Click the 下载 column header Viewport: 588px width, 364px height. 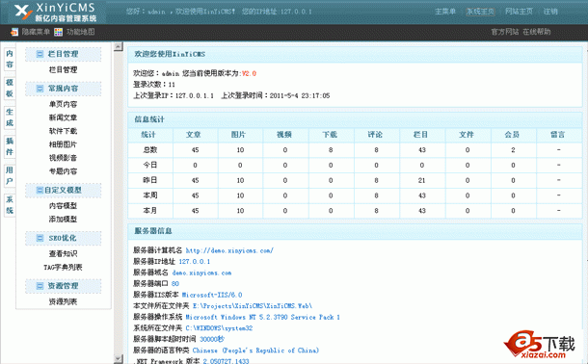point(330,135)
